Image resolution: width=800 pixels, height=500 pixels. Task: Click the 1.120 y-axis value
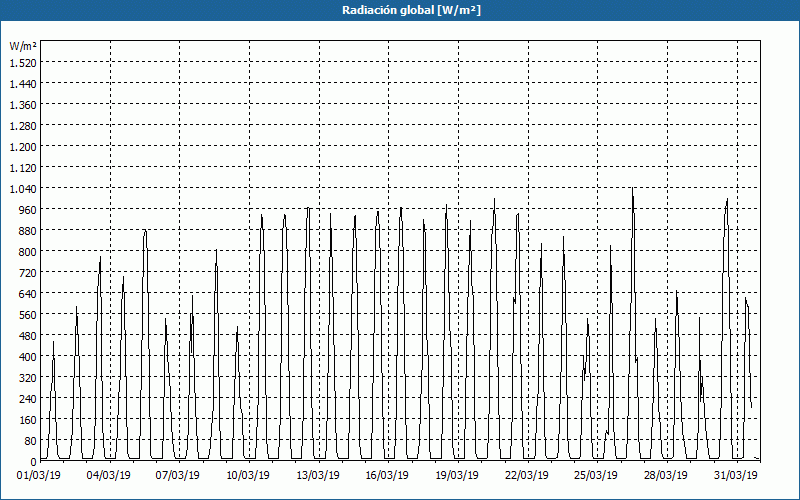pyautogui.click(x=23, y=168)
